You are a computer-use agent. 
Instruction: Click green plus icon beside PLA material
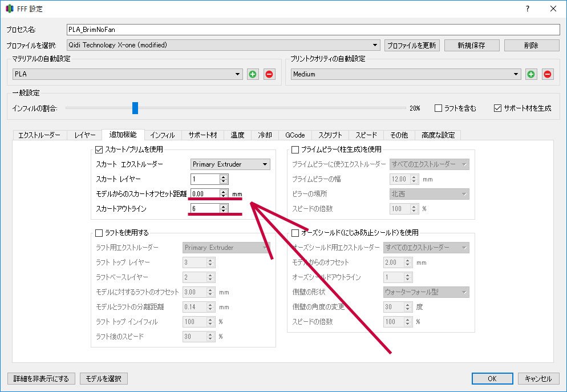tap(253, 74)
